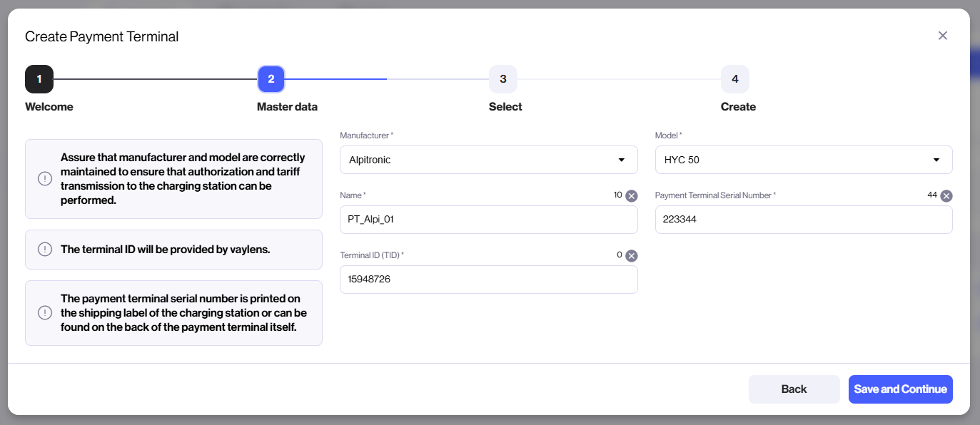This screenshot has width=980, height=425.
Task: Click the Manufacturer dropdown arrow
Action: coord(621,160)
